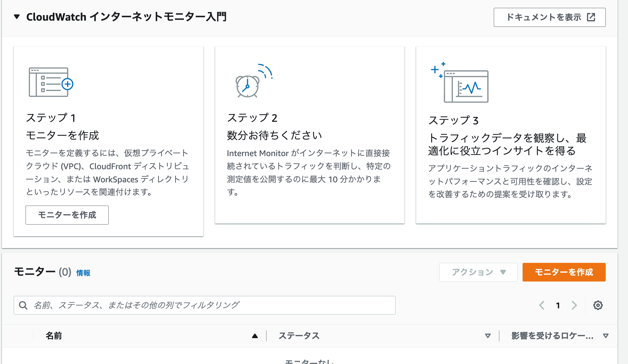This screenshot has width=628, height=364.
Task: Open the 情報 link next to モニター
Action: point(83,273)
